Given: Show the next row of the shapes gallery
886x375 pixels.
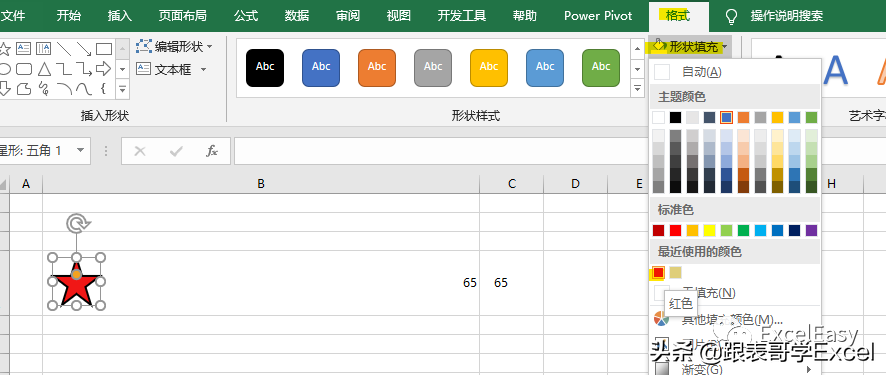Looking at the screenshot, I should pyautogui.click(x=123, y=69).
